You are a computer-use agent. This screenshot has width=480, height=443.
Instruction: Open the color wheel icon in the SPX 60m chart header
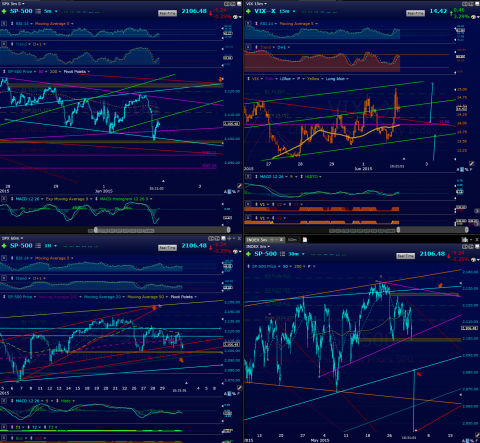tap(235, 251)
